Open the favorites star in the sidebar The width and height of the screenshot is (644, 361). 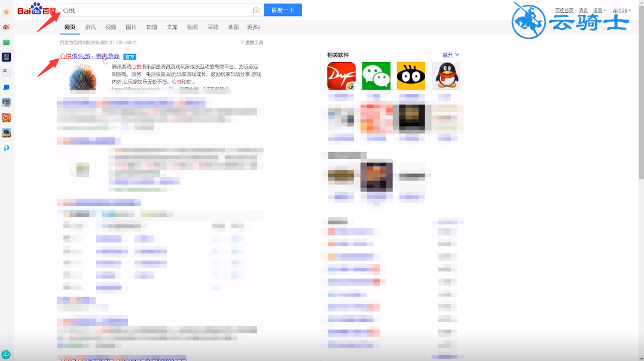click(x=6, y=12)
